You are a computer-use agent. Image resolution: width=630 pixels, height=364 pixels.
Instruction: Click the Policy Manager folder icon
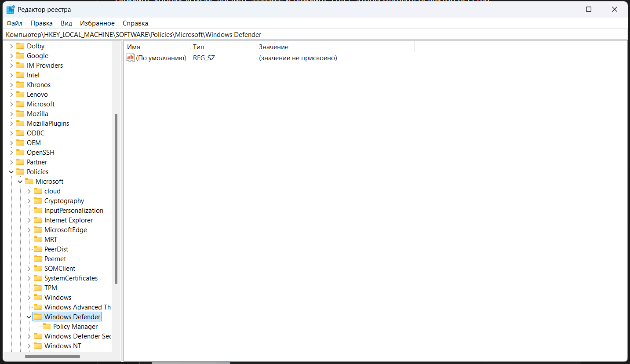47,327
